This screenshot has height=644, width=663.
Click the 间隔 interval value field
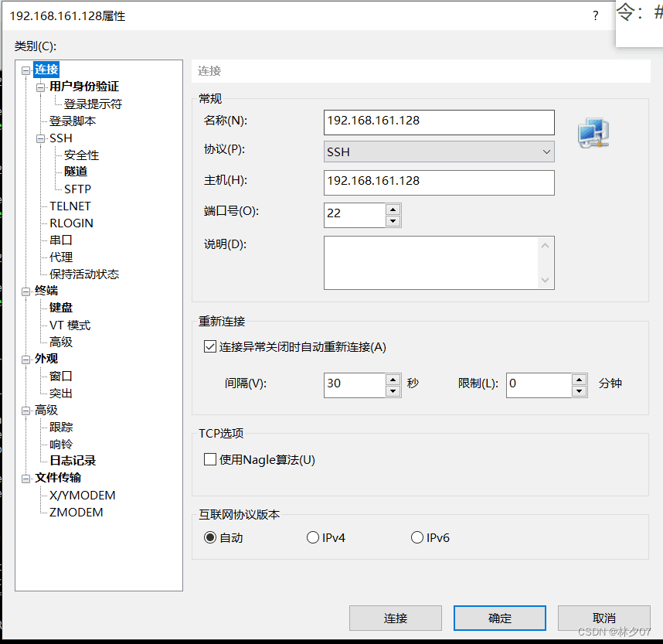click(x=355, y=385)
